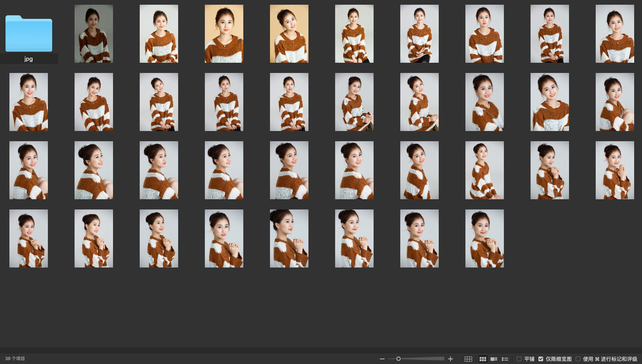Click the minus icon to shrink thumbnails
Image resolution: width=642 pixels, height=364 pixels.
(382, 359)
